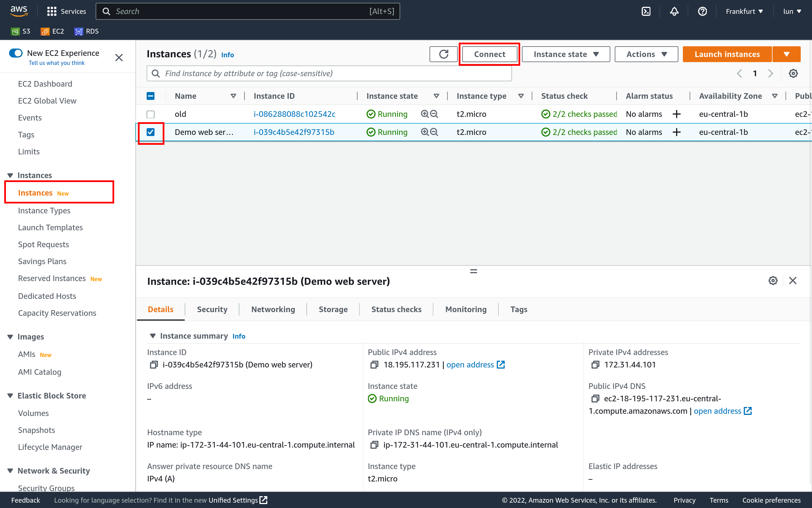Viewport: 812px width, 508px height.
Task: Add alarm for the old instance
Action: point(677,114)
